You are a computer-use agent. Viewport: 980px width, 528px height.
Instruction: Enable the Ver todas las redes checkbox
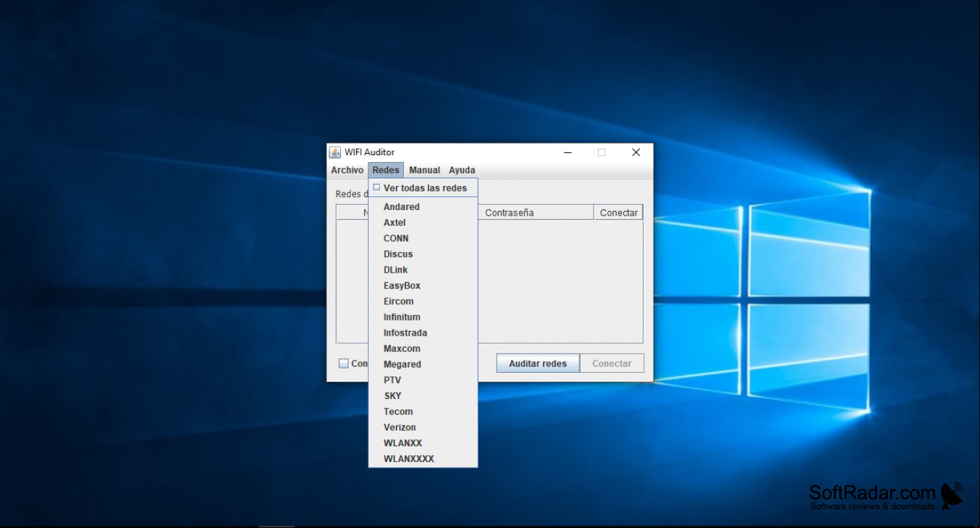tap(377, 187)
